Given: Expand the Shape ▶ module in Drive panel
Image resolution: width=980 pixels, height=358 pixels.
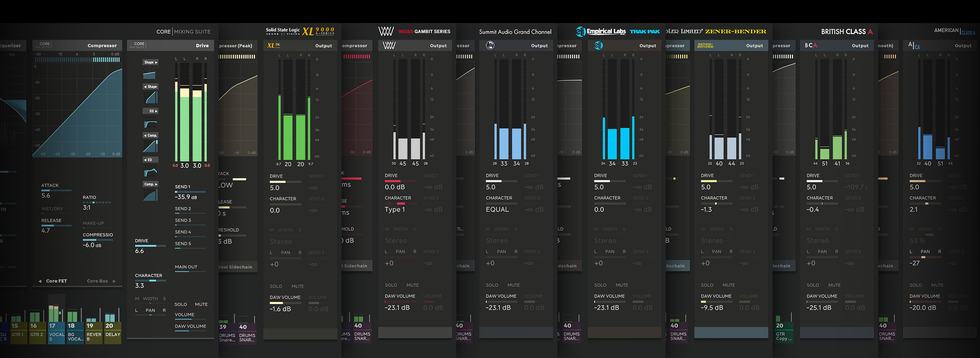Looking at the screenshot, I should (x=150, y=62).
